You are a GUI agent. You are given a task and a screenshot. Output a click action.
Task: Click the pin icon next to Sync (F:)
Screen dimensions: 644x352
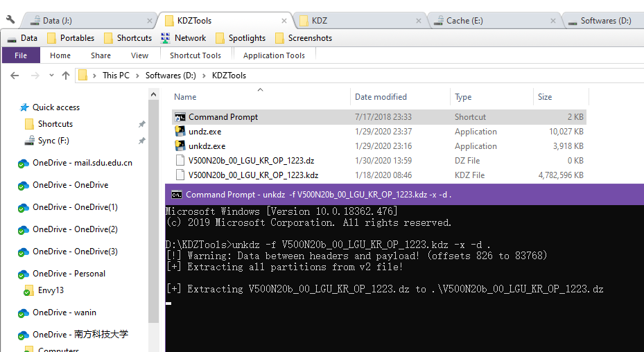[141, 141]
